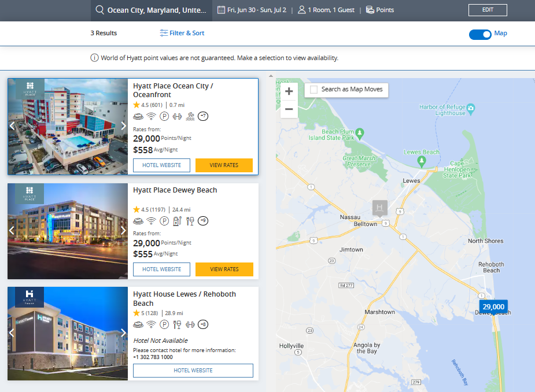Click the Beach Plum Island State Park pin

click(360, 134)
